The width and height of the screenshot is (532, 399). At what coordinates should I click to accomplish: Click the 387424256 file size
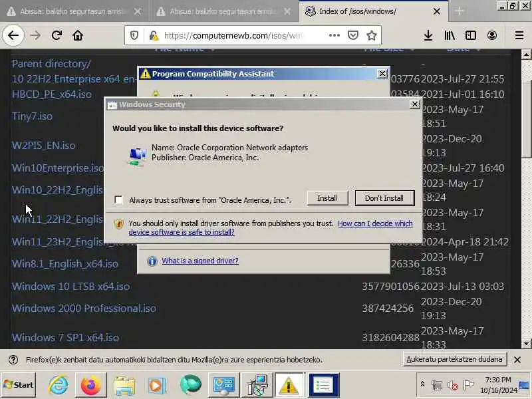click(x=388, y=309)
